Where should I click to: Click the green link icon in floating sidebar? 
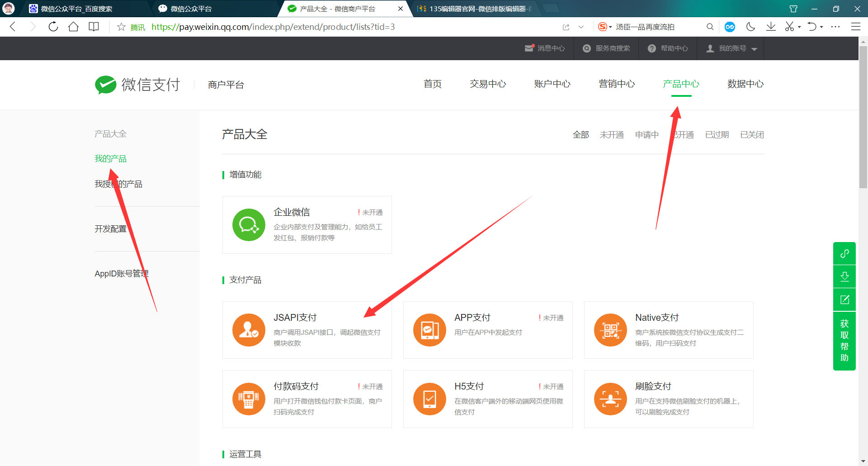tap(844, 253)
